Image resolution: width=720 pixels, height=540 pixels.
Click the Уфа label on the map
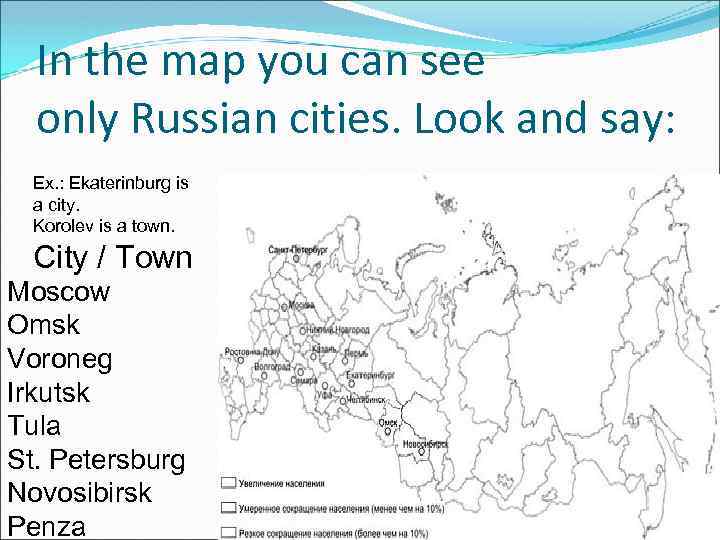325,394
